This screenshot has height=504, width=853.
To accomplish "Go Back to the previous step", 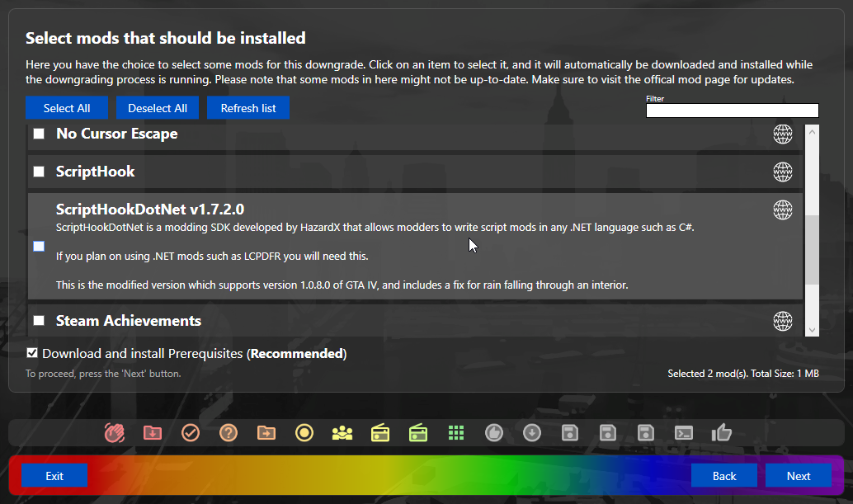I will (x=724, y=476).
